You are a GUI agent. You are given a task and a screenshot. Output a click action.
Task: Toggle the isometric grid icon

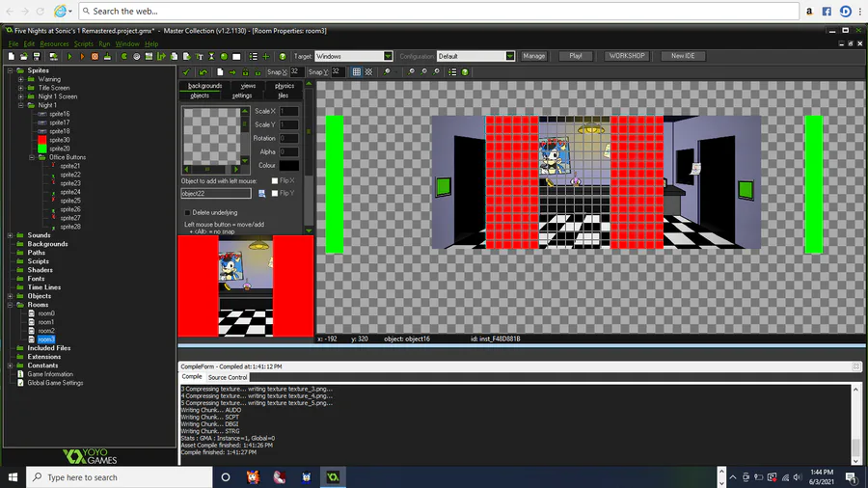(x=369, y=72)
